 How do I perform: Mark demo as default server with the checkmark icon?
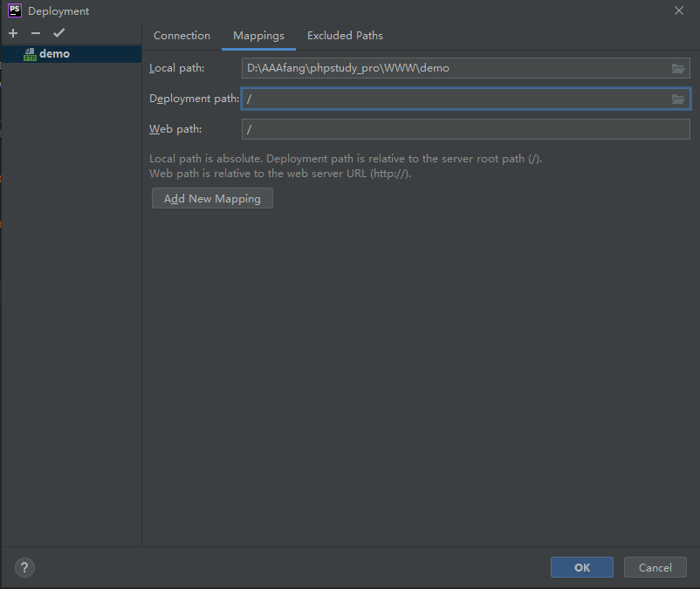click(58, 32)
